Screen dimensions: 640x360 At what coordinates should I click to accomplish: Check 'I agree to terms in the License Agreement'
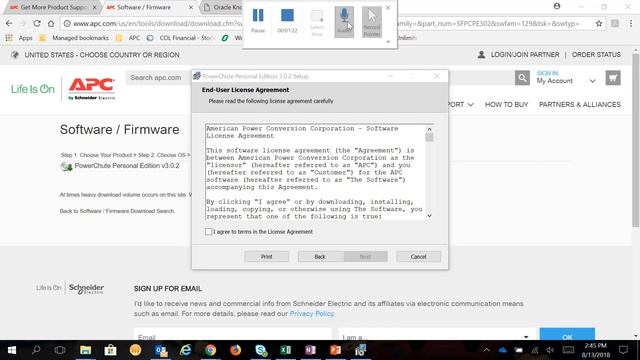(x=209, y=231)
